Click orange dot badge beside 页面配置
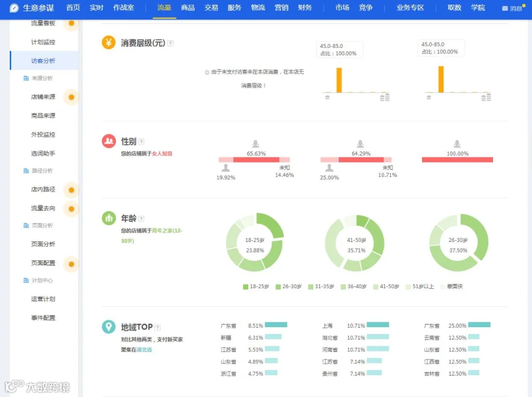The height and width of the screenshot is (397, 532). 72,264
